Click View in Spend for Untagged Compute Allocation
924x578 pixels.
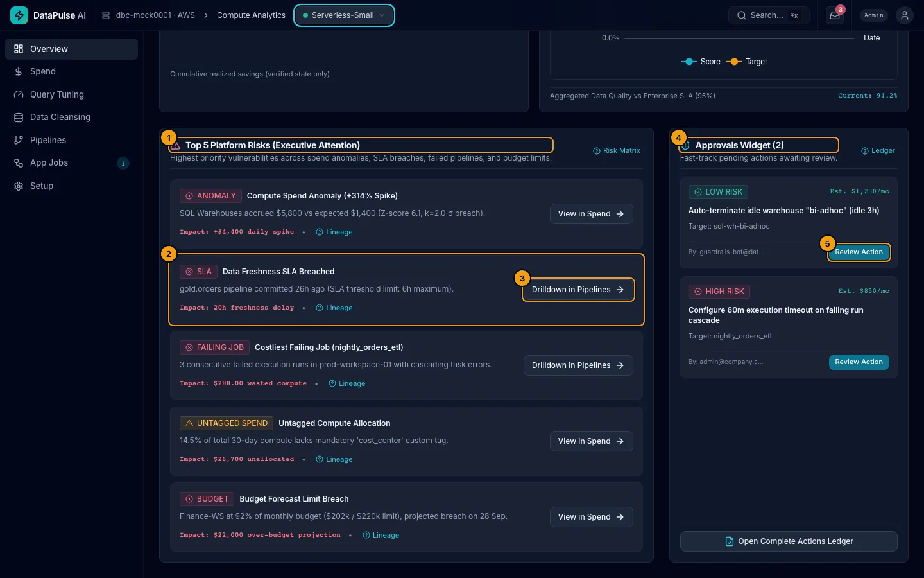(592, 441)
